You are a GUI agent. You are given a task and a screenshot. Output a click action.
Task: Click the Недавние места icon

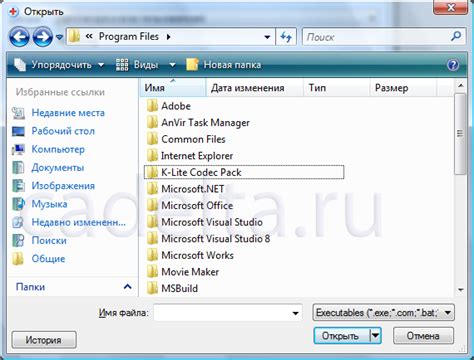point(18,113)
